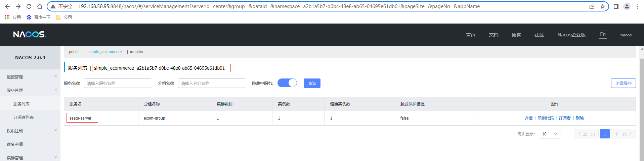
Task: Open 订阅者列表 in the sidebar
Action: 30,117
